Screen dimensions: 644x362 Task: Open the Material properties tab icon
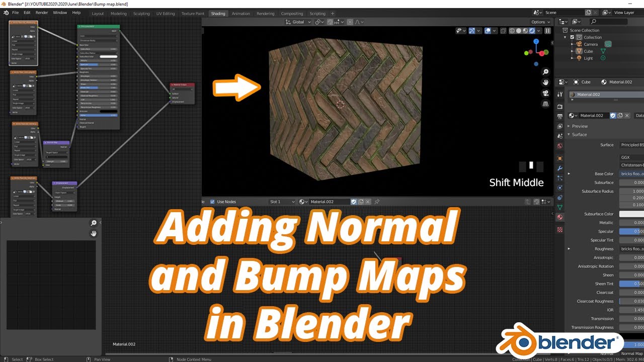(560, 217)
